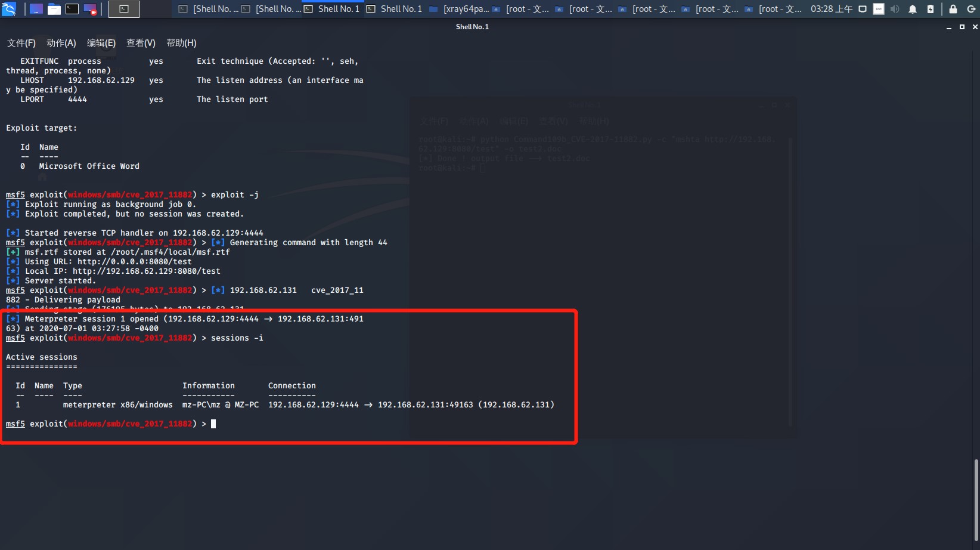
Task: Click the 'EXITFUNC' option name
Action: coord(39,61)
